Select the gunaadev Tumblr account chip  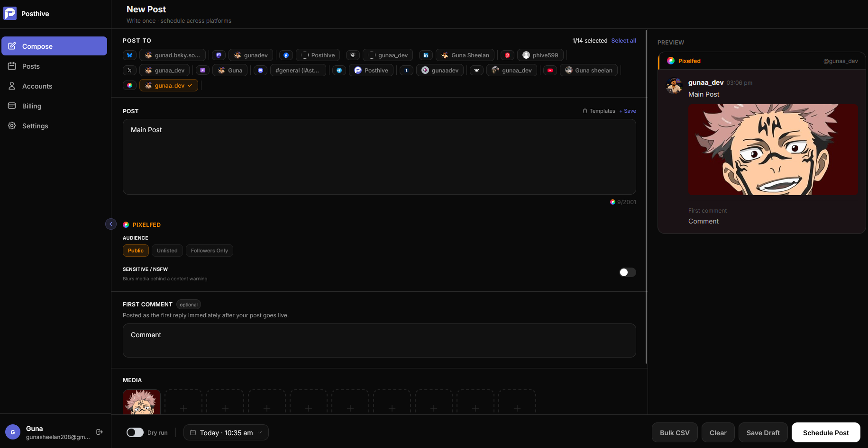pyautogui.click(x=440, y=71)
